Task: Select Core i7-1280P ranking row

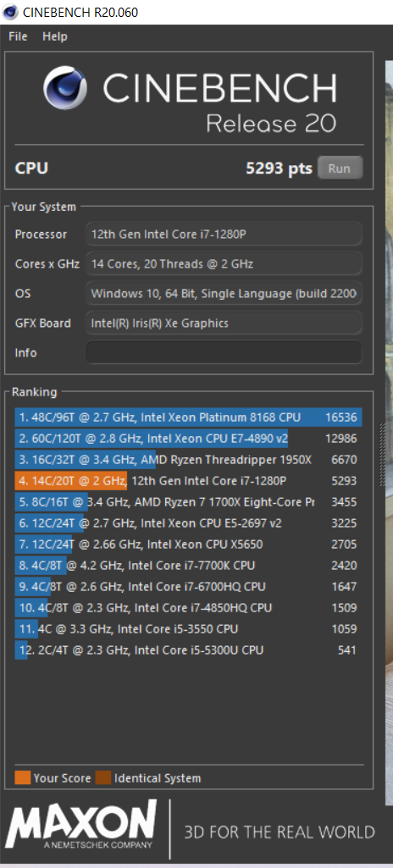Action: pyautogui.click(x=188, y=481)
